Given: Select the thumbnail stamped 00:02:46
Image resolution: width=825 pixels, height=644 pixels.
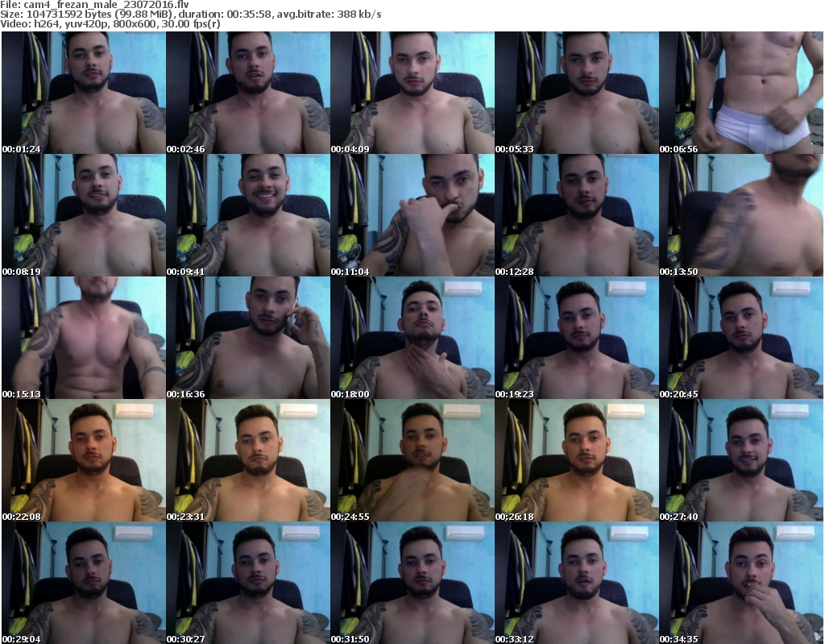Looking at the screenshot, I should (248, 93).
